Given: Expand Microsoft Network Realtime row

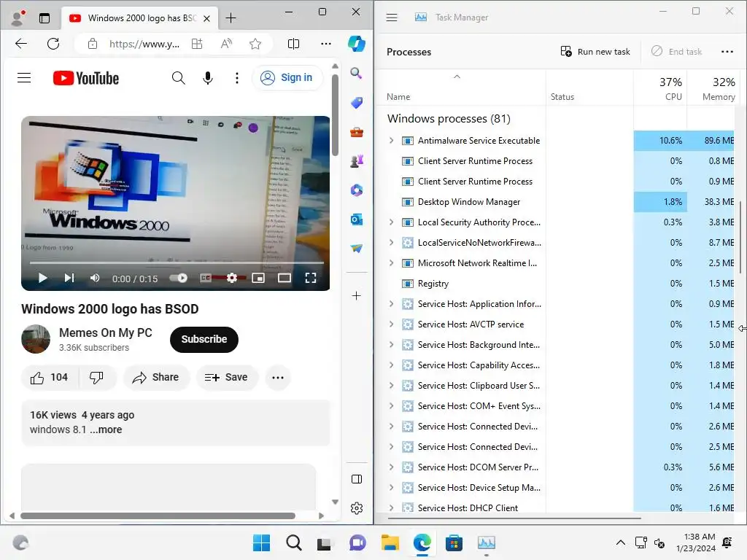Looking at the screenshot, I should (x=391, y=263).
